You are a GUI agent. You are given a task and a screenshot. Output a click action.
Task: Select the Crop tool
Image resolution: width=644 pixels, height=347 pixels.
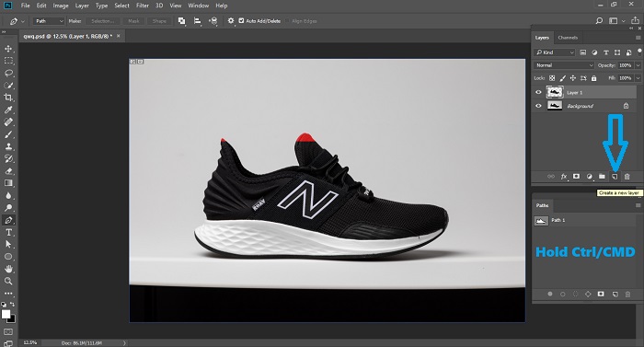point(8,98)
